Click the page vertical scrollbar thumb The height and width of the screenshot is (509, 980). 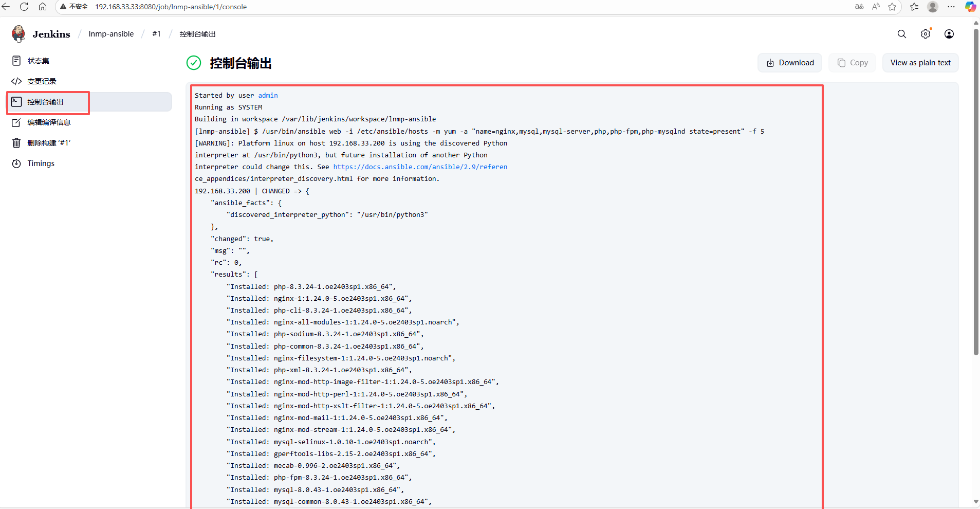pos(976,191)
